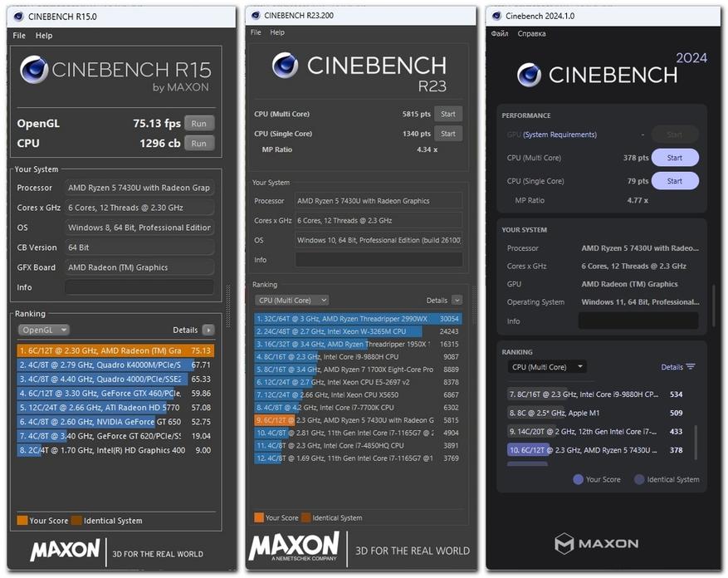Select R23 ranking row Intel Xeon W-3265M

point(358,331)
